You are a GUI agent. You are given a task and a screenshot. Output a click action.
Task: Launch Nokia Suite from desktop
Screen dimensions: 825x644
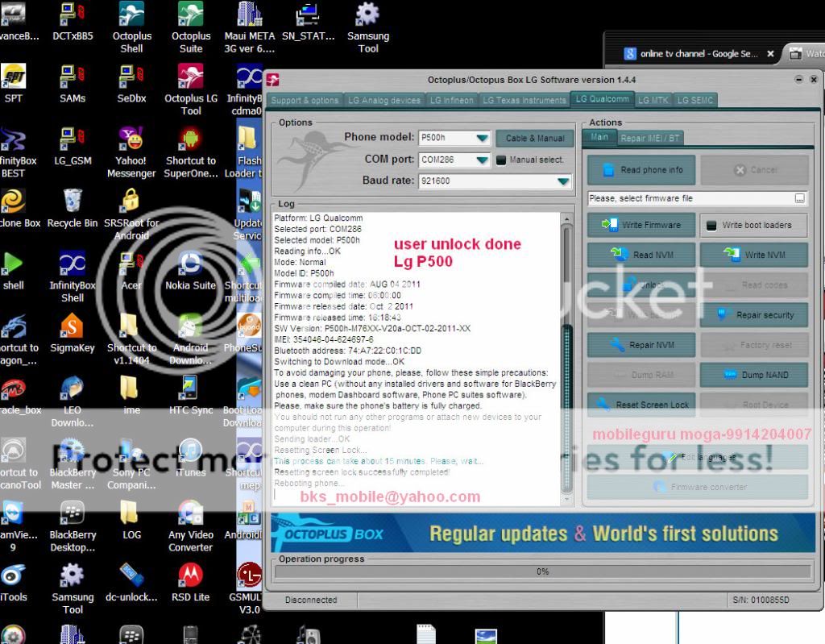coord(190,271)
